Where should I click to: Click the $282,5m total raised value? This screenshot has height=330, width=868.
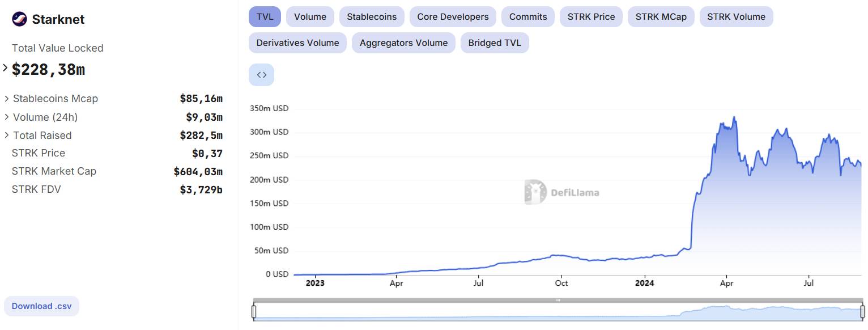click(x=201, y=136)
